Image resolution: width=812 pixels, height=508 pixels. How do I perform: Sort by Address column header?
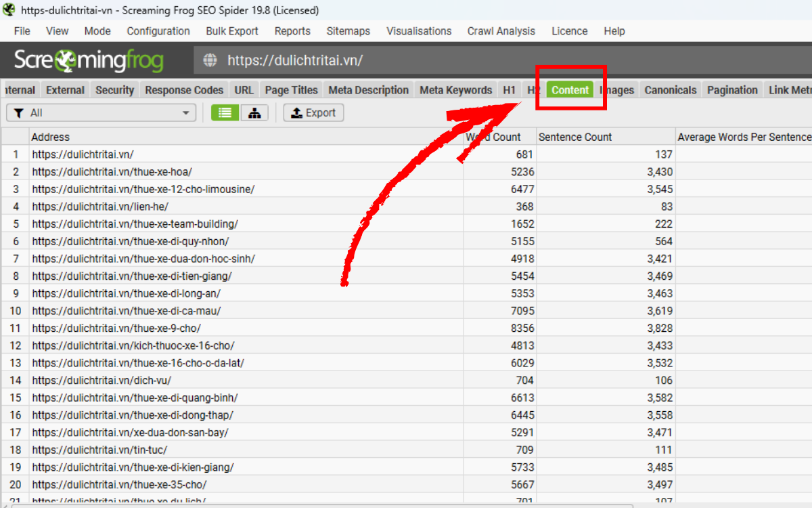pyautogui.click(x=51, y=137)
